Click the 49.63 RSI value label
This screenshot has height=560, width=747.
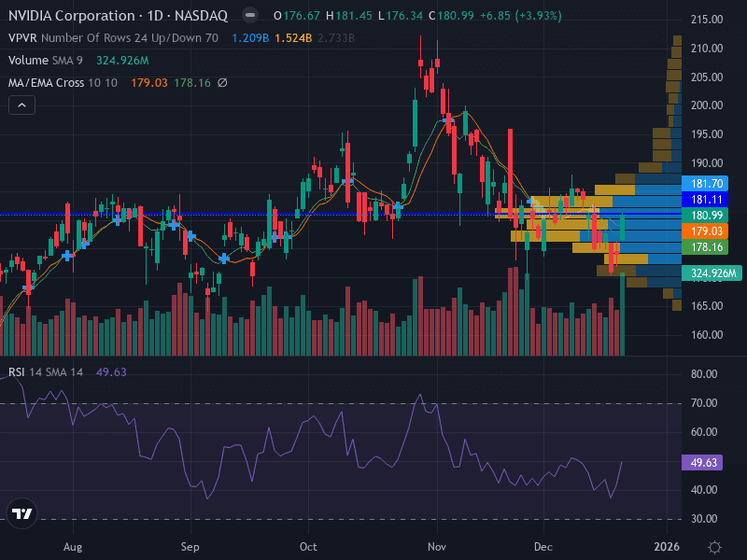point(702,462)
